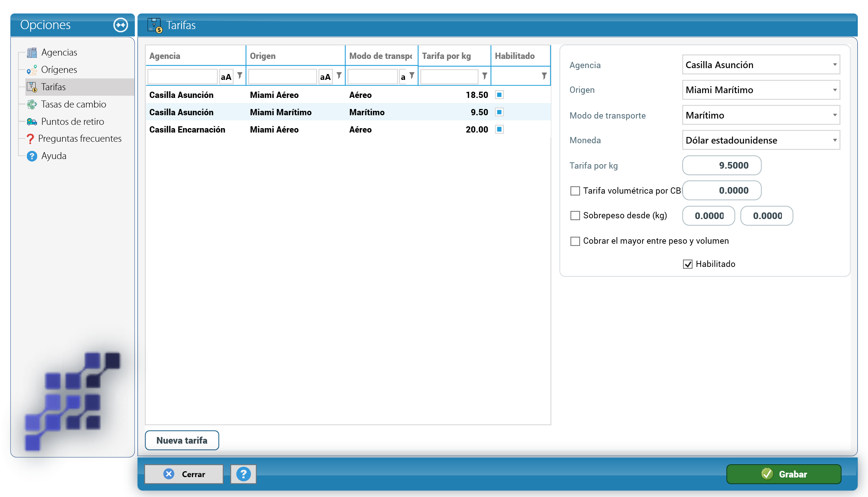Check Cobrar el mayor entre peso y volumen
Viewport: 868px width, 497px height.
click(x=575, y=241)
